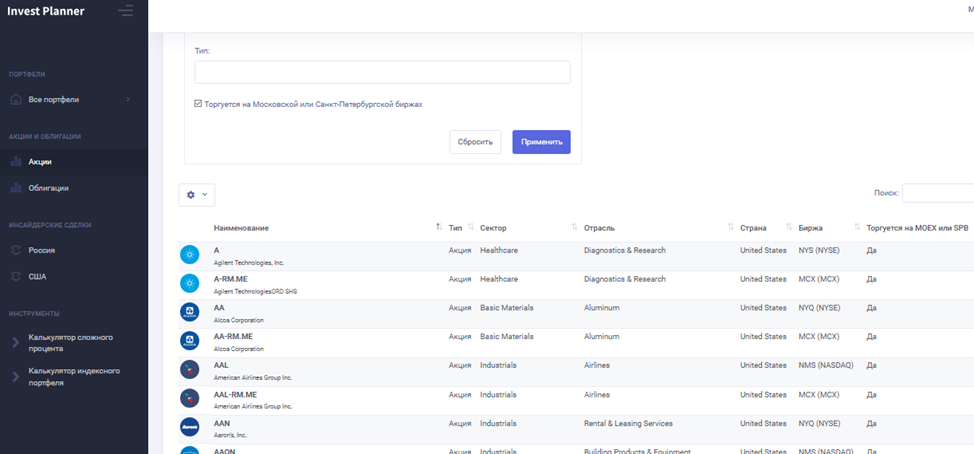Screen dimensions: 974x454
Task: Toggle Торгуется на Московской или Санкт-Петербургской биржах checkbox
Action: (x=198, y=104)
